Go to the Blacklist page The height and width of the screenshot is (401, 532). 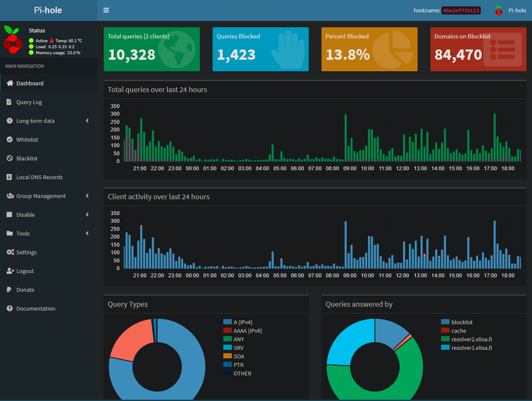coord(49,158)
